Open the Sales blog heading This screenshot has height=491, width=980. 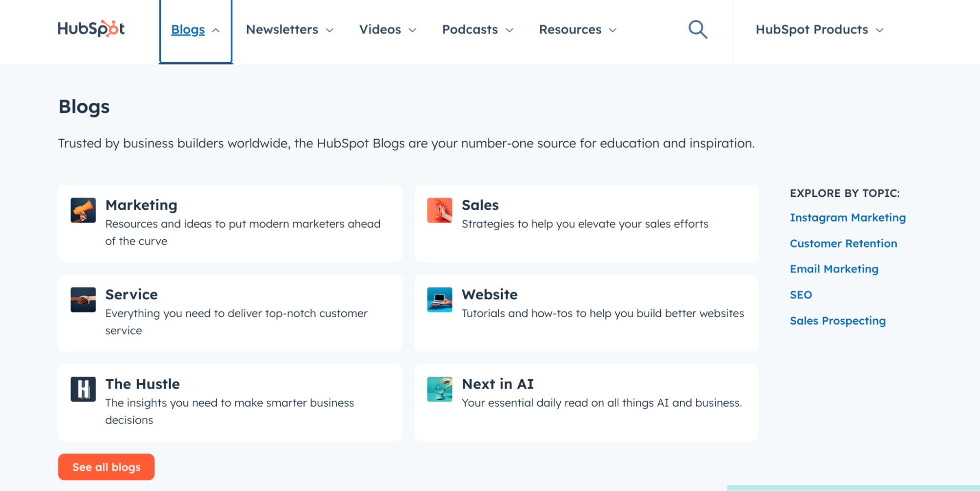click(x=480, y=205)
